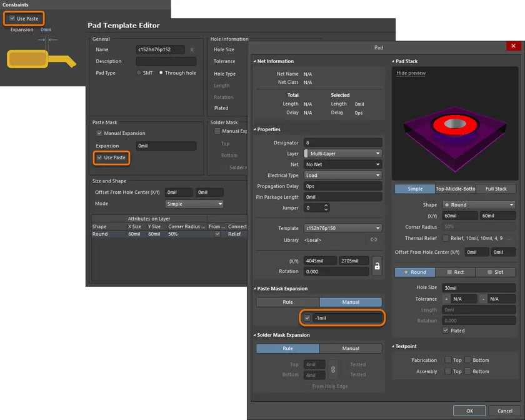Click the Rotation field showing 0.000 in Properties
This screenshot has height=420, width=525.
click(336, 272)
